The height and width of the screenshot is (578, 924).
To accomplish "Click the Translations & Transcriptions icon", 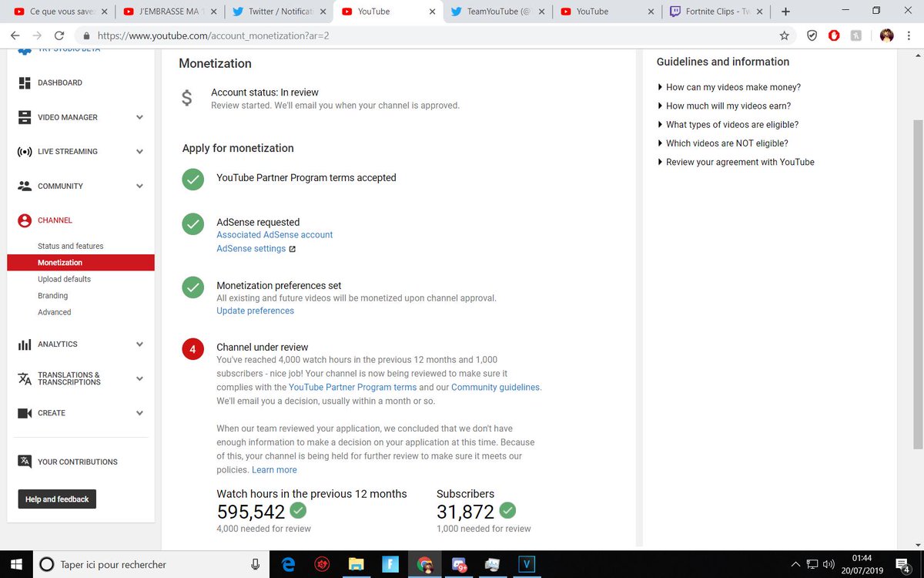I will pyautogui.click(x=25, y=378).
